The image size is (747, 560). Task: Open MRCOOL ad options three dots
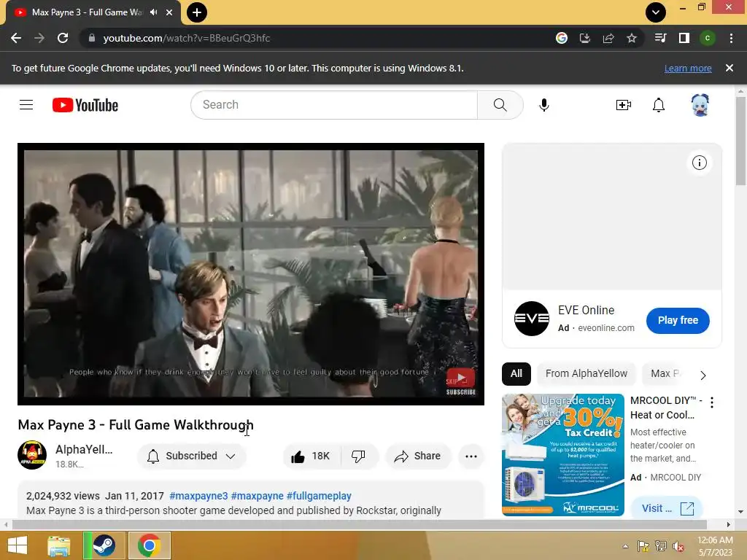712,402
